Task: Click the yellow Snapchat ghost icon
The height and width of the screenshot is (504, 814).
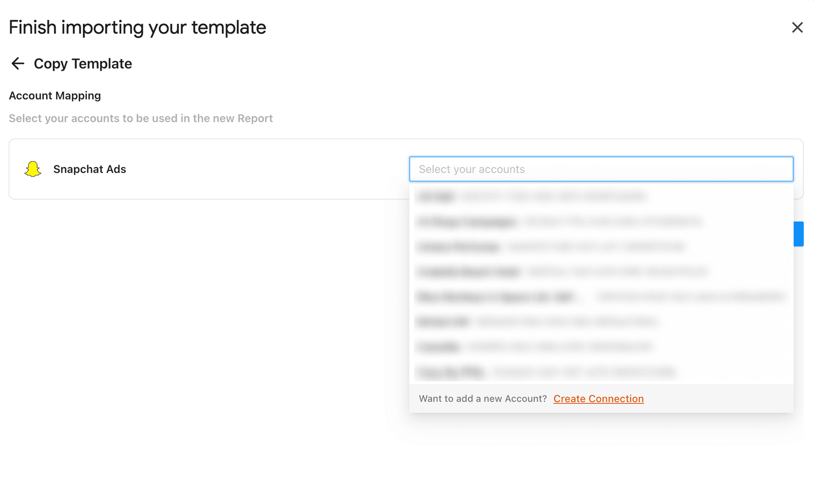Action: tap(33, 169)
